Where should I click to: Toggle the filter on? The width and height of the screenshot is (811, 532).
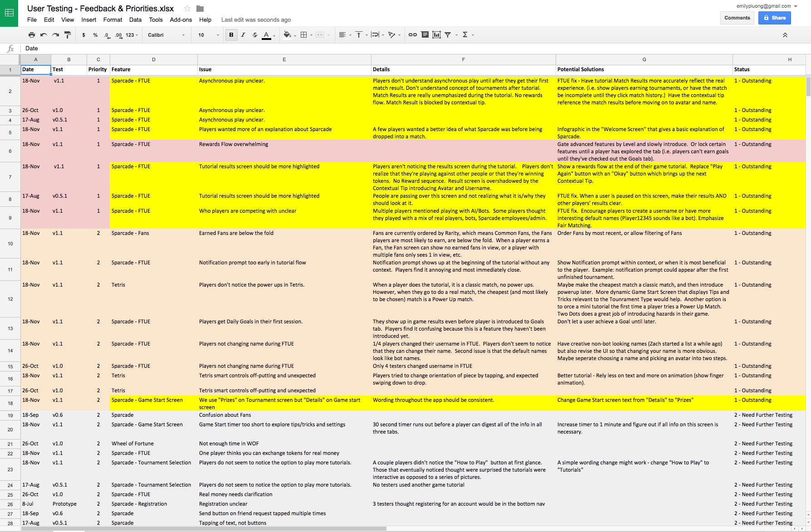[x=448, y=35]
